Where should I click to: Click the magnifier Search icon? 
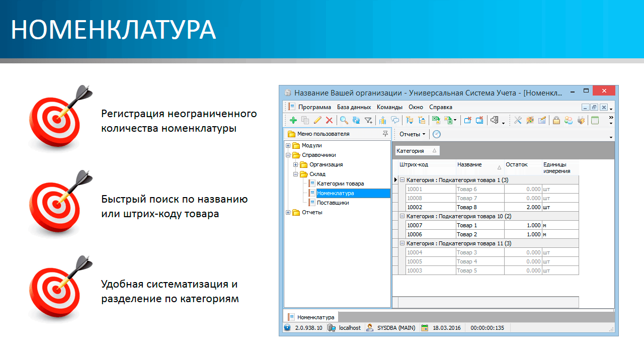(x=344, y=120)
